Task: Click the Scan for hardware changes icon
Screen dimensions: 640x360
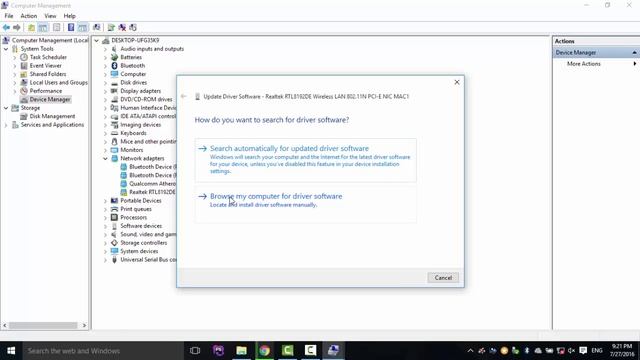Action: 97,27
